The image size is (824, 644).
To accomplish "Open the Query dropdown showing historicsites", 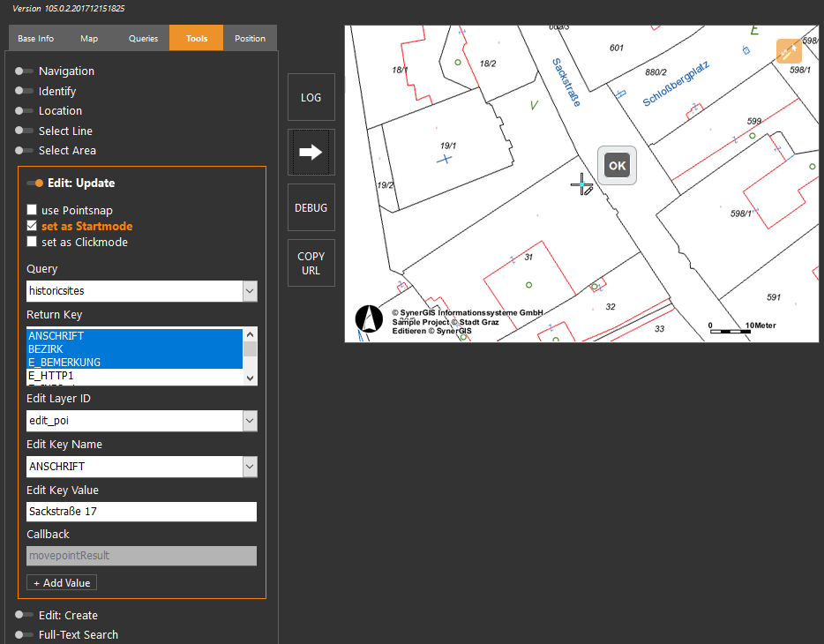I will tap(250, 290).
